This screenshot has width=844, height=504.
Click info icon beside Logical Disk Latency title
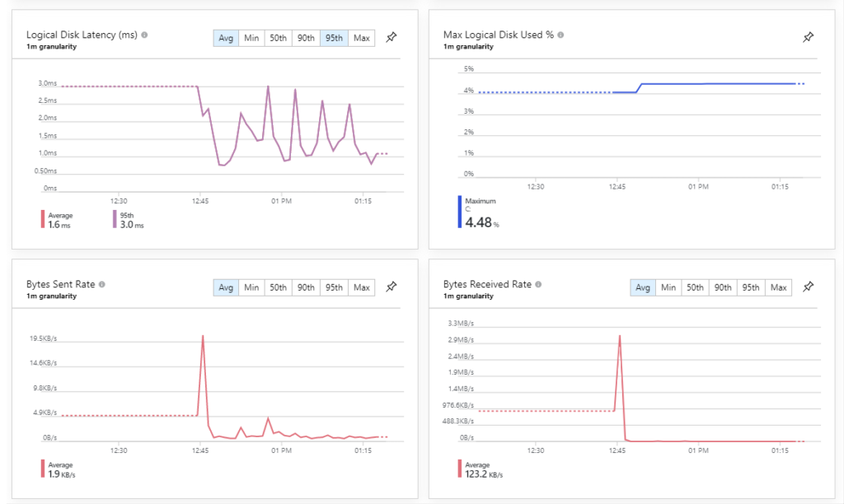point(144,35)
